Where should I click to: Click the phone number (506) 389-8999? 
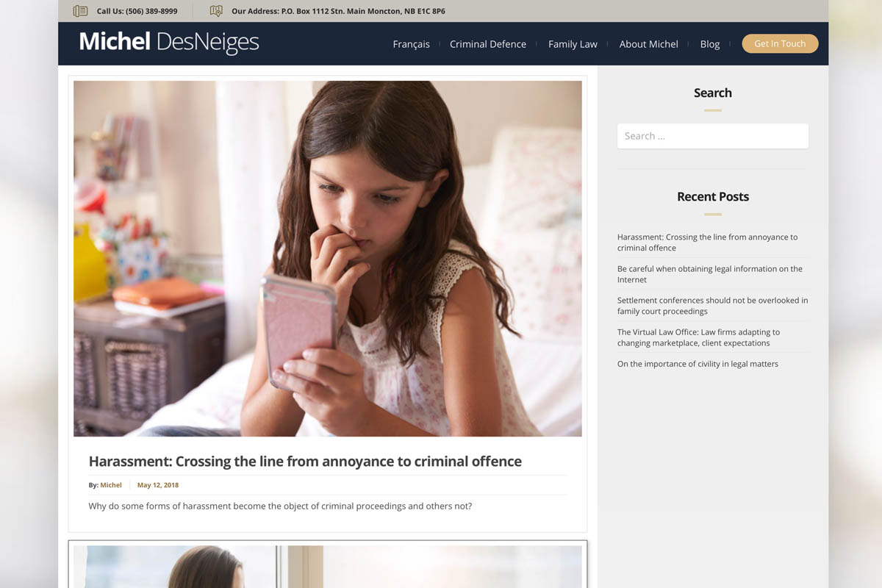151,12
